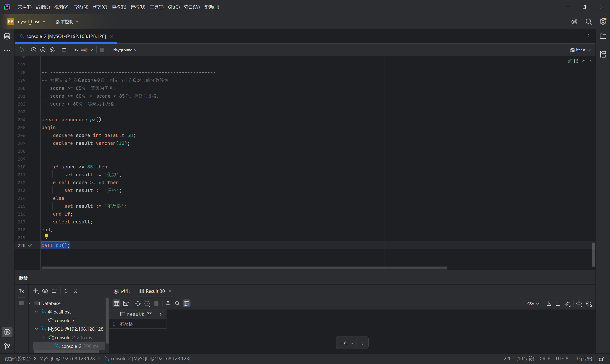Collapse the MySQL-@192.168.128.128 tree node
The width and height of the screenshot is (610, 364).
click(36, 329)
